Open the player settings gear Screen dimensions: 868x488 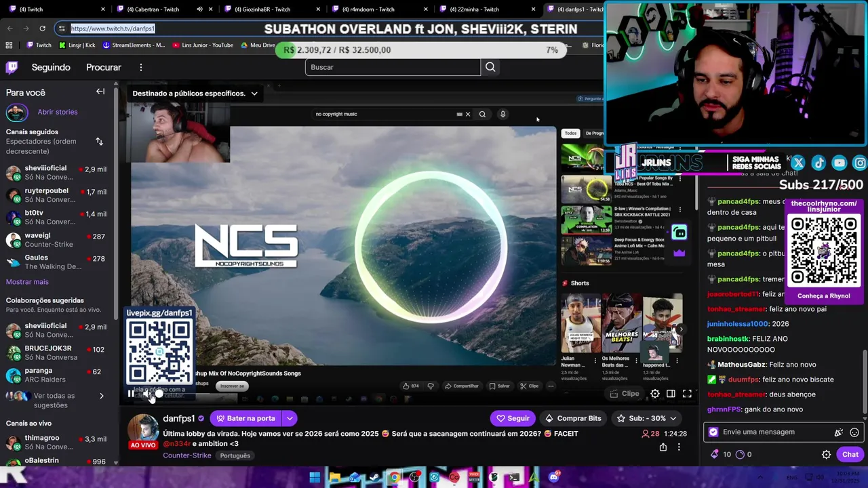coord(655,394)
